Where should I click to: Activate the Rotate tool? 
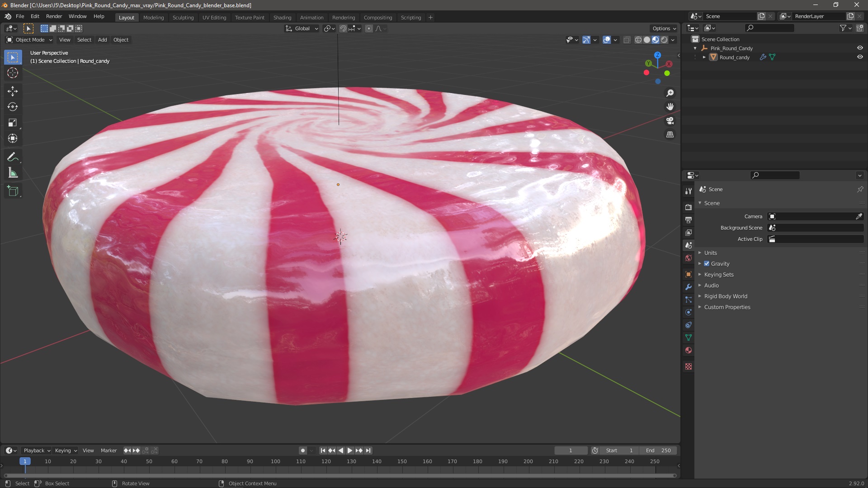pos(13,107)
